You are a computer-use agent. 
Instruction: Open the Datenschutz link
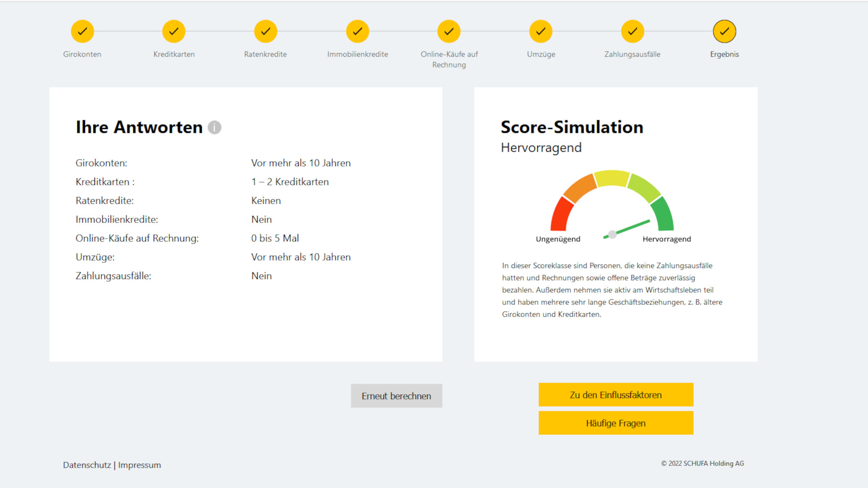(87, 465)
